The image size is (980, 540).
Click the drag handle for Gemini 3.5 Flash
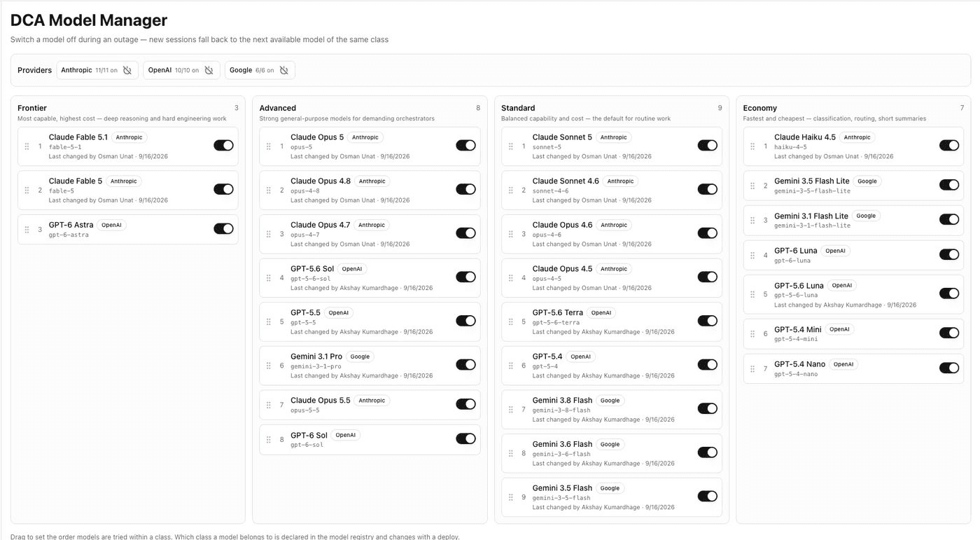pos(511,497)
